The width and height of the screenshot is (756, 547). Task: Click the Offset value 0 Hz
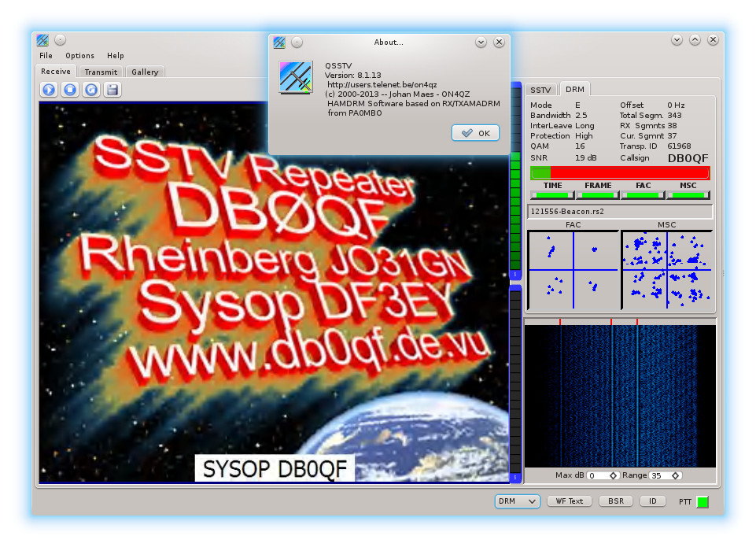676,105
